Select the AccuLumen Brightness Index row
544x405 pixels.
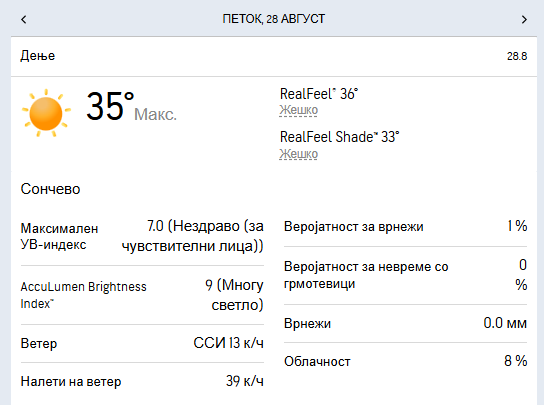pos(142,295)
